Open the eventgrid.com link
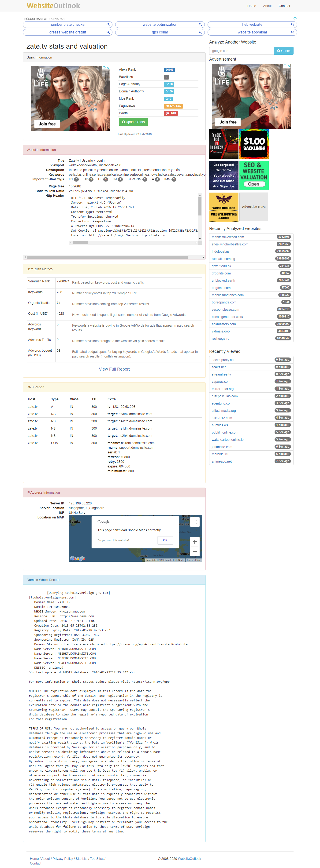The width and height of the screenshot is (320, 868). click(x=222, y=403)
